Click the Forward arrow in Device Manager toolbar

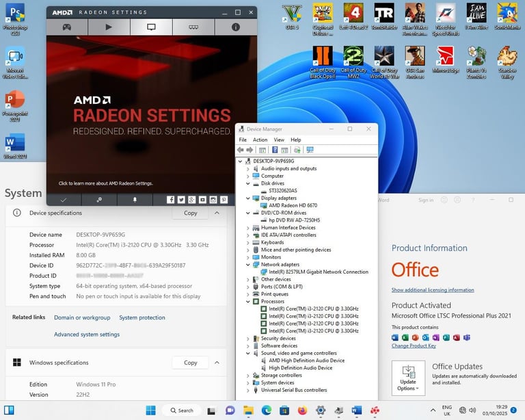(x=250, y=150)
